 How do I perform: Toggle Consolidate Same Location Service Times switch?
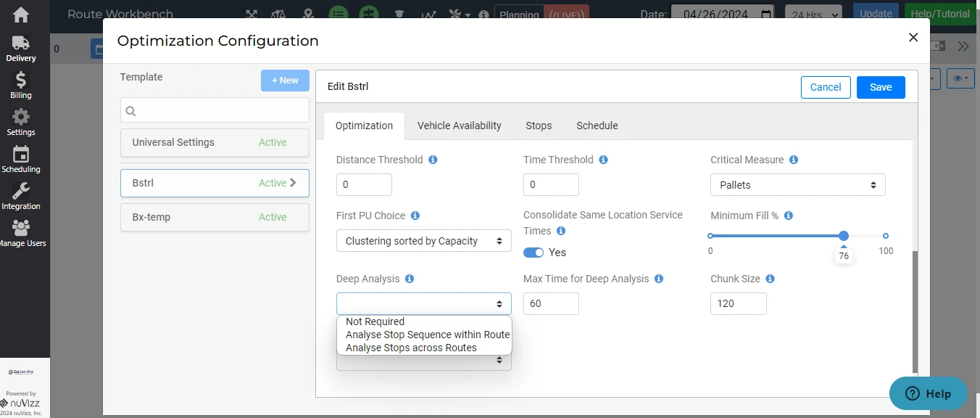click(533, 253)
